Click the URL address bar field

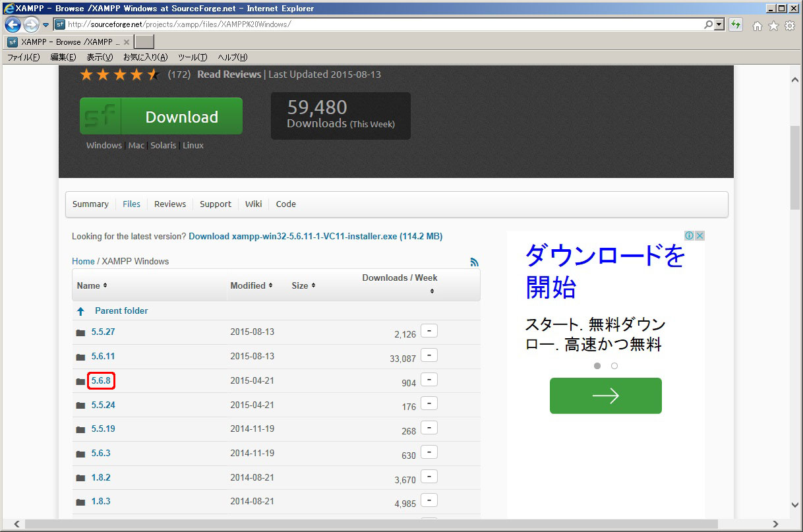pyautogui.click(x=382, y=25)
